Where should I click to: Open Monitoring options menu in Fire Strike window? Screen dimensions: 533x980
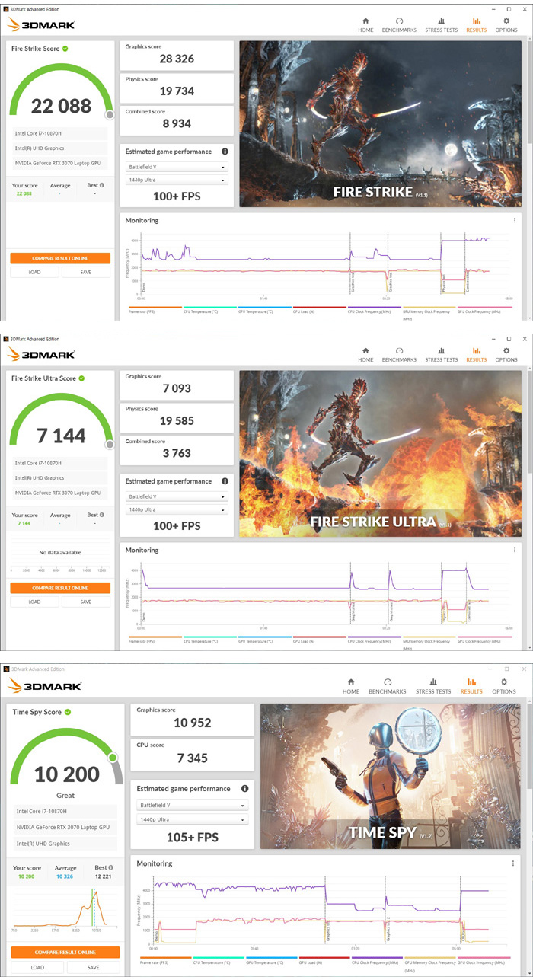click(x=515, y=220)
